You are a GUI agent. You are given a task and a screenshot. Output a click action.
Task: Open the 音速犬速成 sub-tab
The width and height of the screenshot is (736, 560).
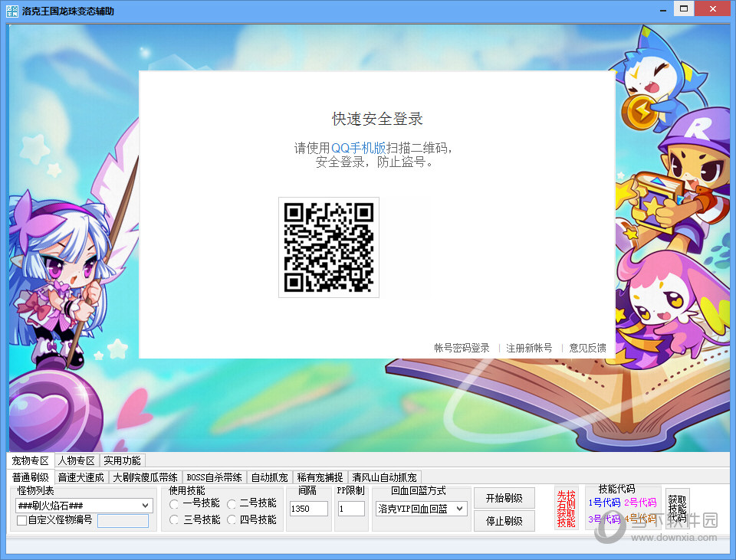pyautogui.click(x=80, y=477)
